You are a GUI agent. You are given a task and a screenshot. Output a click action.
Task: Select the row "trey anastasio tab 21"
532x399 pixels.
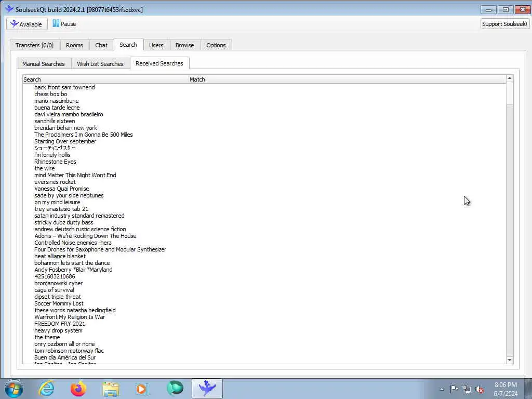pyautogui.click(x=61, y=209)
